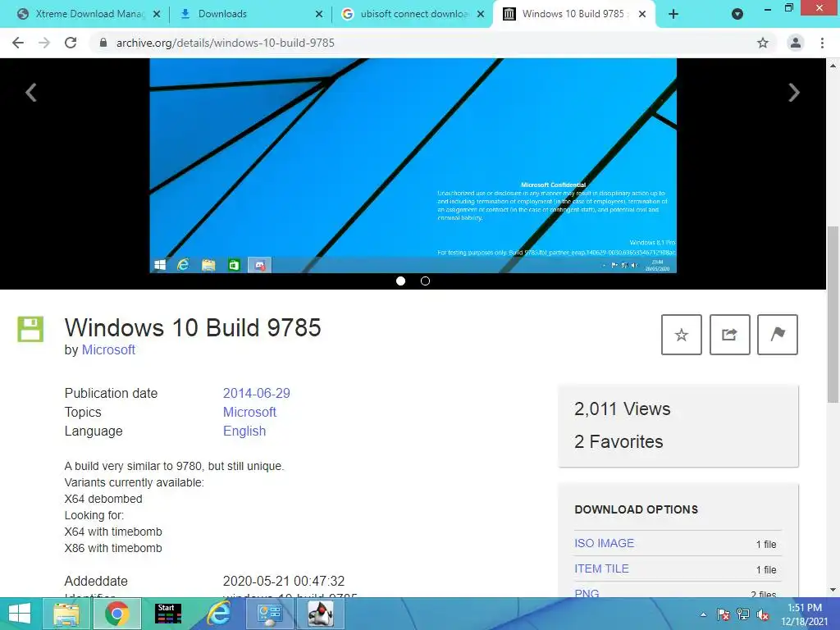Show the previous carousel image
Image resolution: width=840 pixels, height=630 pixels.
tap(31, 92)
